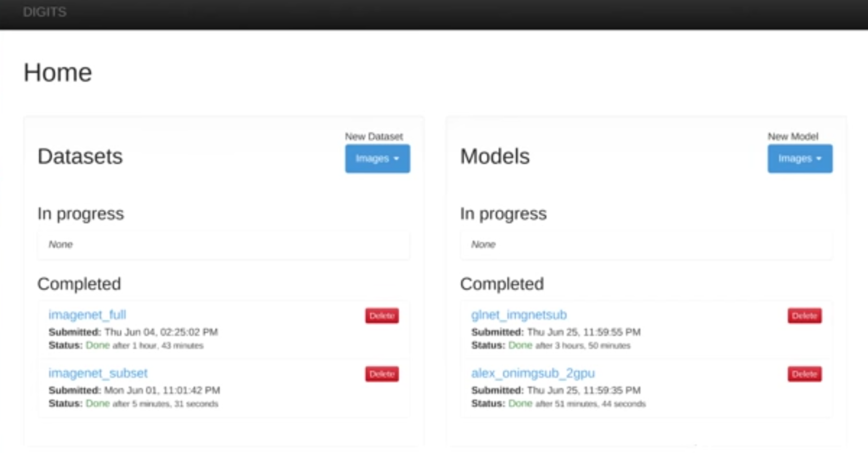The width and height of the screenshot is (868, 453).
Task: Open the DIGITS brand link
Action: [45, 12]
